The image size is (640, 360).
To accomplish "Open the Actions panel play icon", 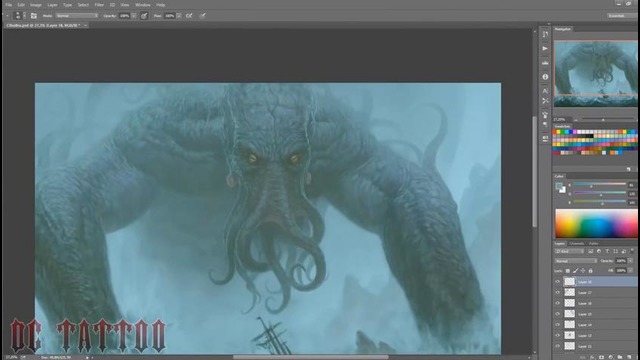I will [x=545, y=49].
